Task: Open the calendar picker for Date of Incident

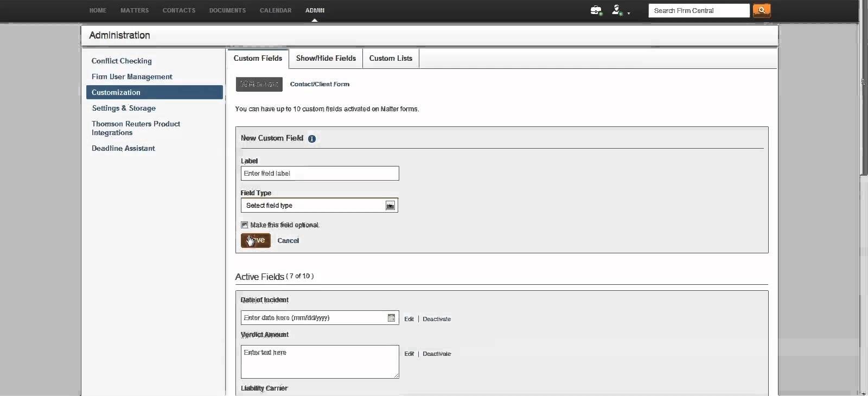Action: [x=391, y=318]
